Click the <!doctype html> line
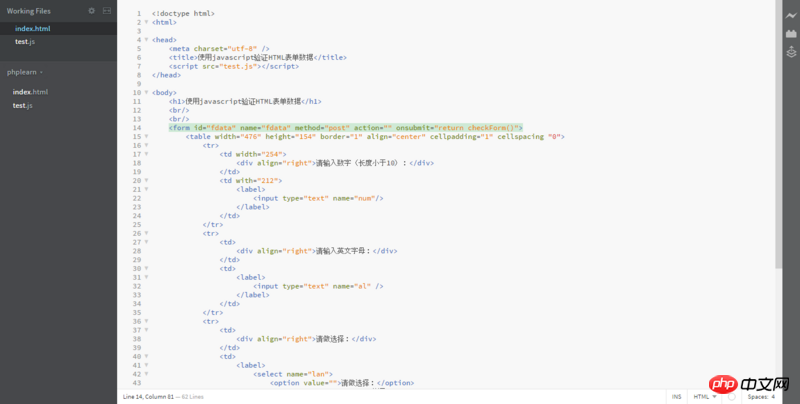The image size is (800, 404). [x=183, y=14]
